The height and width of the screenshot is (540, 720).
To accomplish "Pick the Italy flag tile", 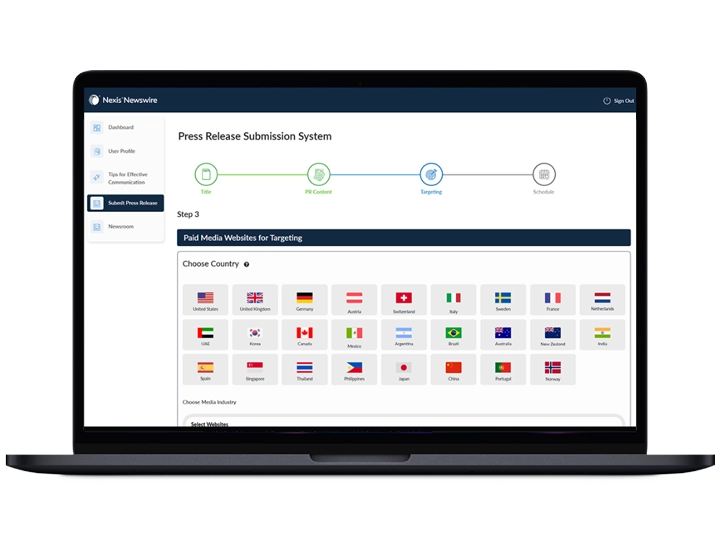I will (453, 299).
